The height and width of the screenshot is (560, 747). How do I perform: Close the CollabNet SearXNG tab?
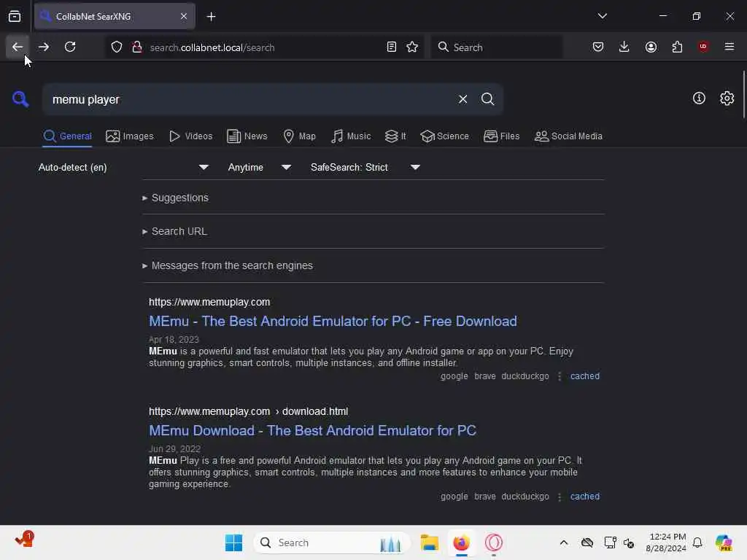click(184, 17)
